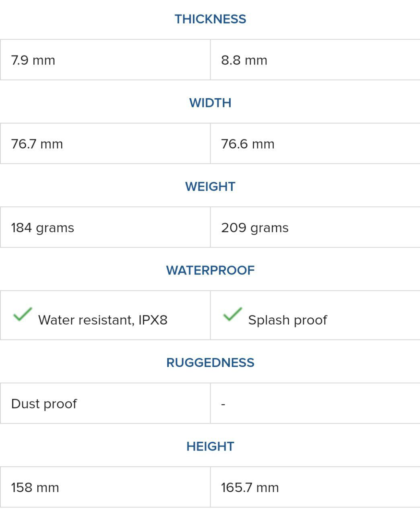Click the RUGGEDNESS section heading
The image size is (420, 515).
click(210, 363)
